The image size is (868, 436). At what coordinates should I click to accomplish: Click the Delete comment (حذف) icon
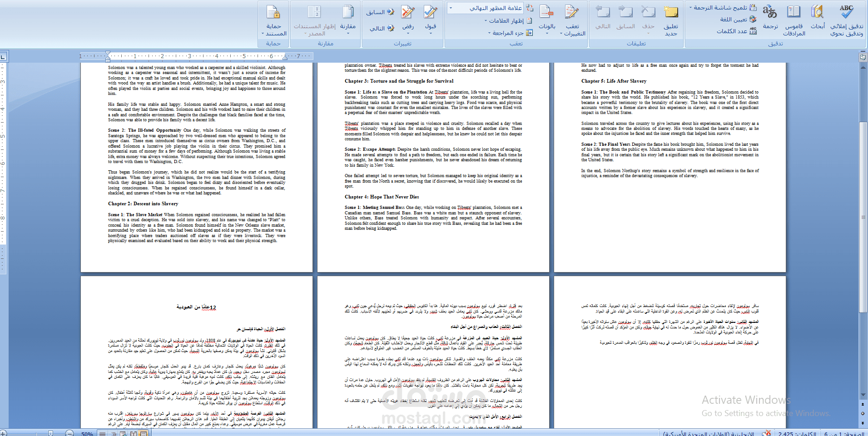(648, 13)
